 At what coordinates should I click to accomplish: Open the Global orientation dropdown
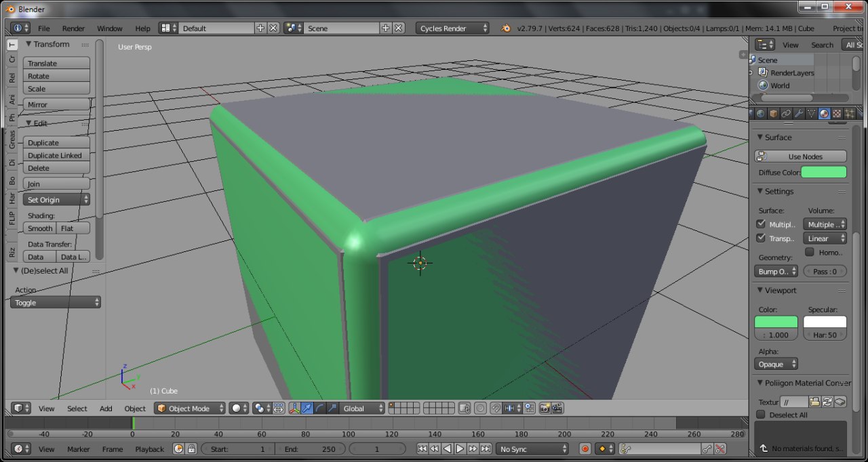362,408
